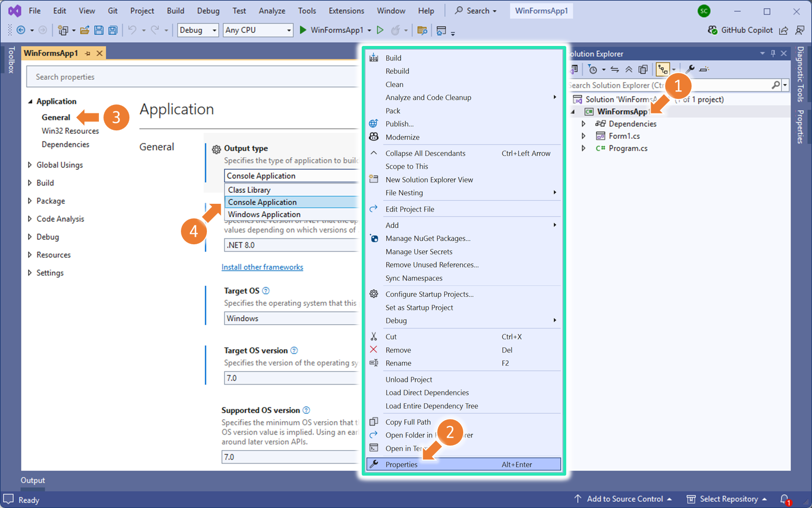
Task: Expand the Dependencies node in Solution Explorer
Action: tap(583, 124)
